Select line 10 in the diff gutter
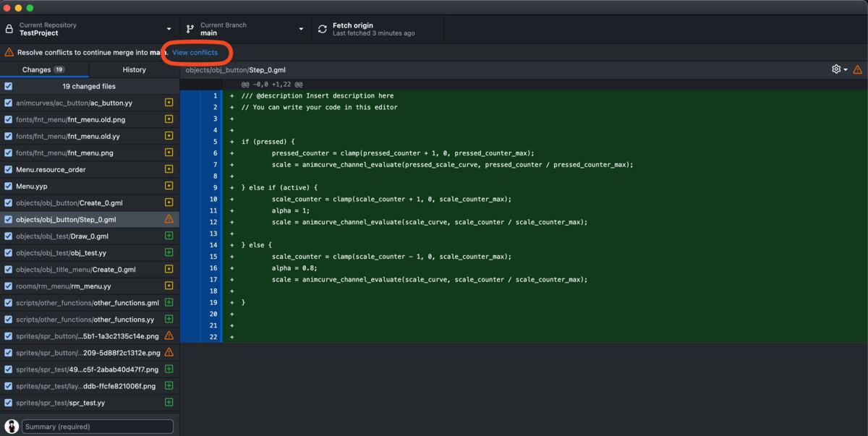The width and height of the screenshot is (868, 436). (x=213, y=199)
